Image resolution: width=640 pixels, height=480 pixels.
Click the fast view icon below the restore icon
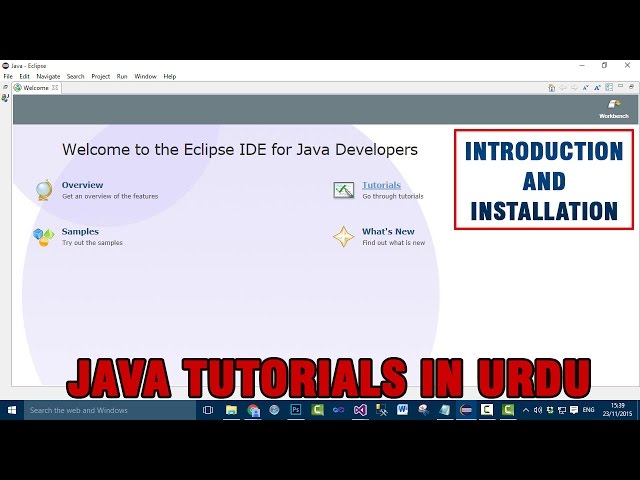click(5, 98)
